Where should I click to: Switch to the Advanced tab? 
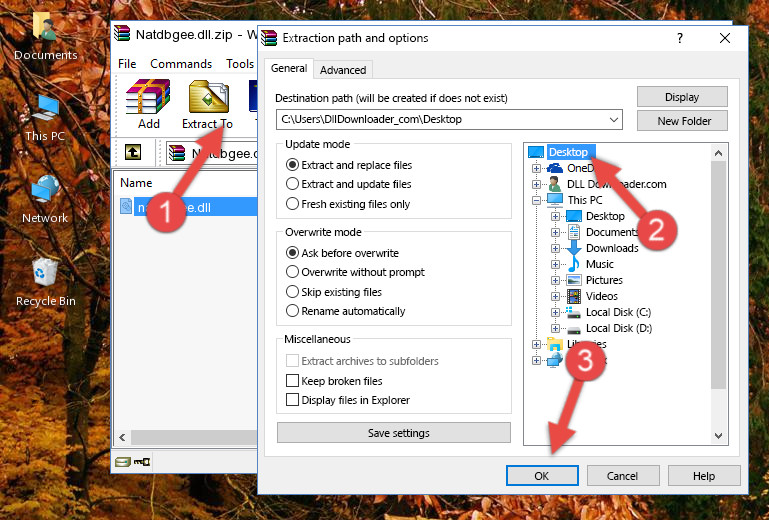click(x=343, y=70)
